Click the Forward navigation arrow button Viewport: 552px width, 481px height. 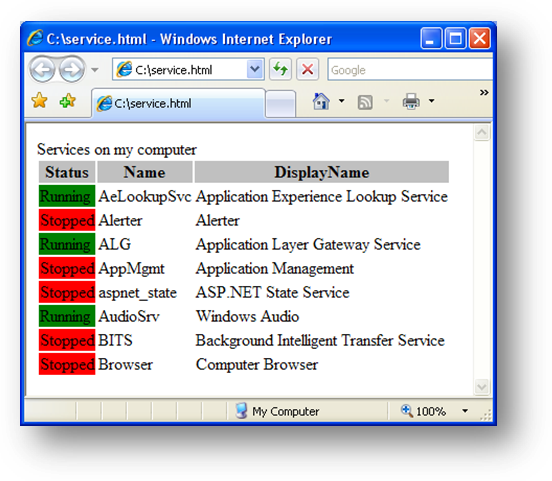coord(71,70)
